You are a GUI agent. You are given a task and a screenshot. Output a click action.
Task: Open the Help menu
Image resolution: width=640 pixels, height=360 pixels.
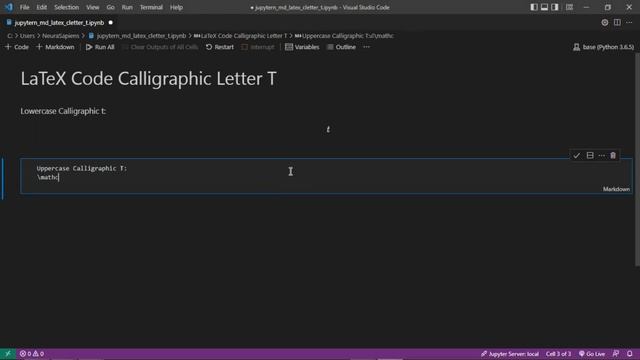click(x=176, y=7)
